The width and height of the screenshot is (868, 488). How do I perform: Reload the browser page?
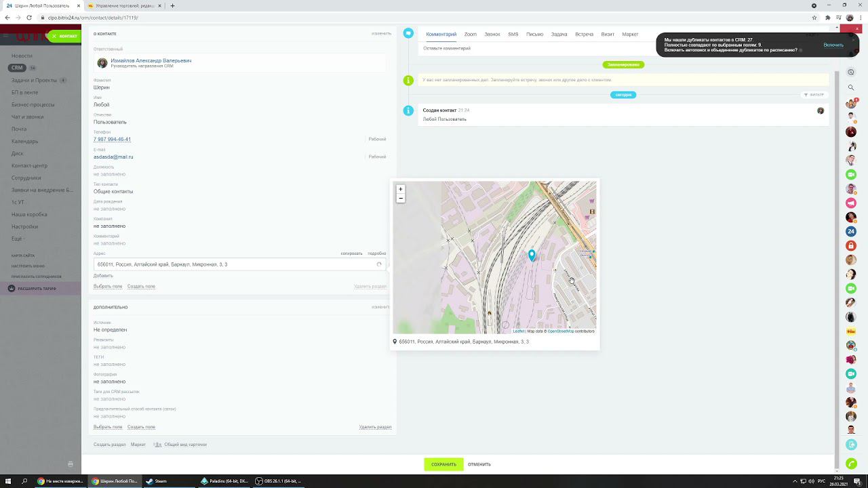point(29,18)
